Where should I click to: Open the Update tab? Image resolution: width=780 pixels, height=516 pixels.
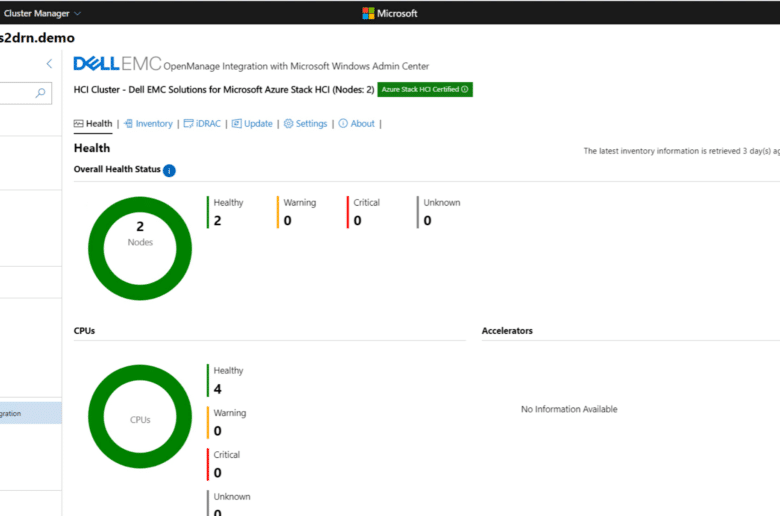point(252,124)
